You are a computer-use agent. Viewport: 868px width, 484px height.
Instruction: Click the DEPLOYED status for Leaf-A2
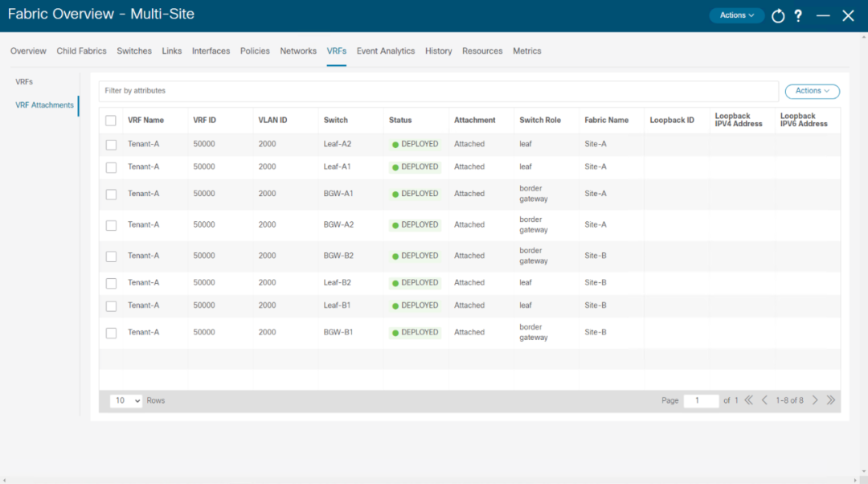coord(416,144)
